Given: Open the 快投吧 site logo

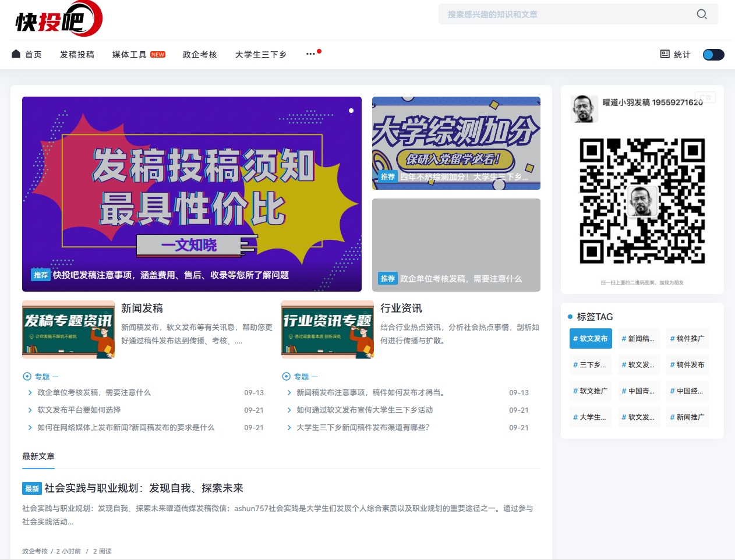Looking at the screenshot, I should pyautogui.click(x=57, y=19).
